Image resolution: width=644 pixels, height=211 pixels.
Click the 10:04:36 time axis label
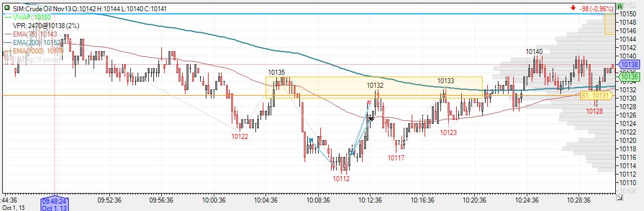click(x=265, y=200)
